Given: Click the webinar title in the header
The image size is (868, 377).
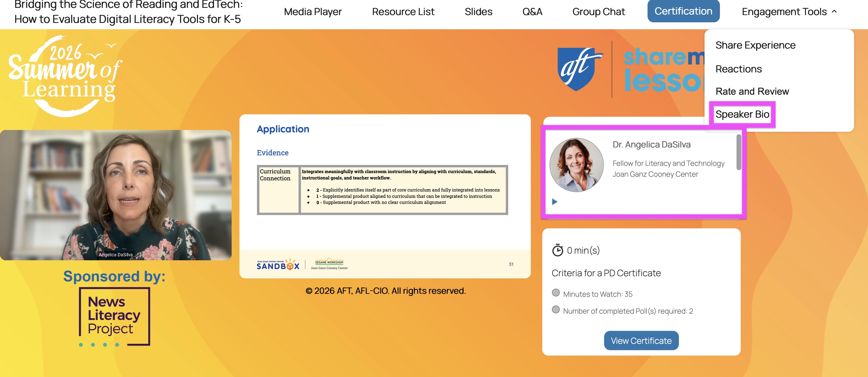Looking at the screenshot, I should (x=128, y=12).
